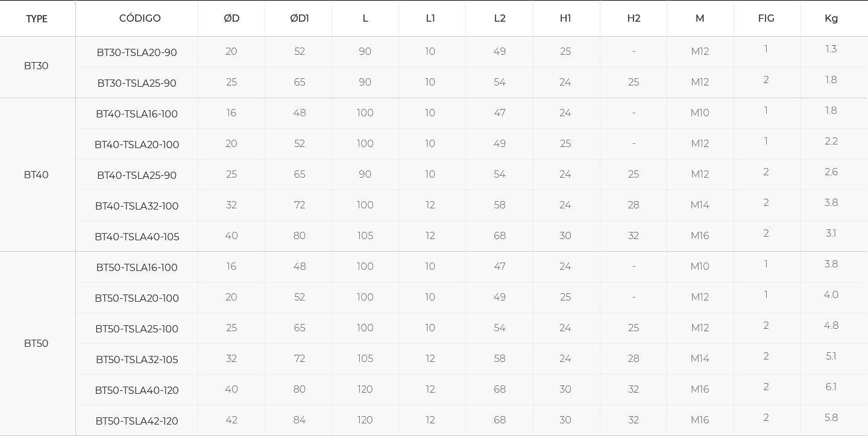Click product code BT30-TSLA20-90

[137, 52]
